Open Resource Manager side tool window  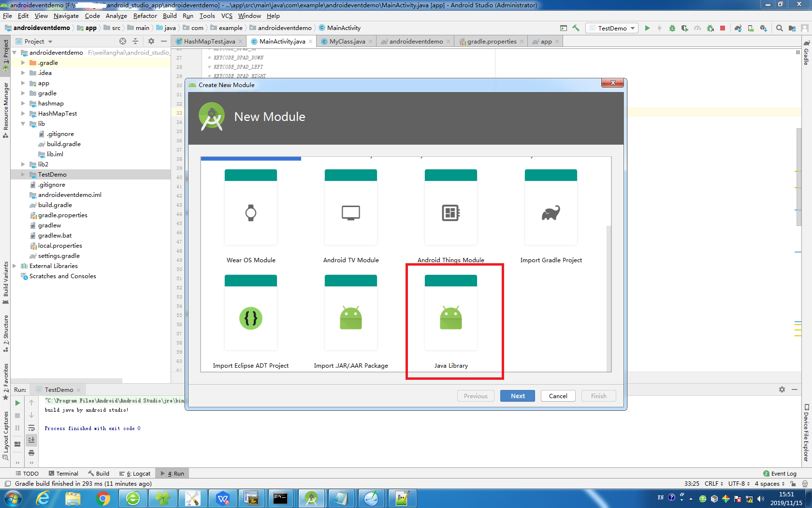pos(5,109)
